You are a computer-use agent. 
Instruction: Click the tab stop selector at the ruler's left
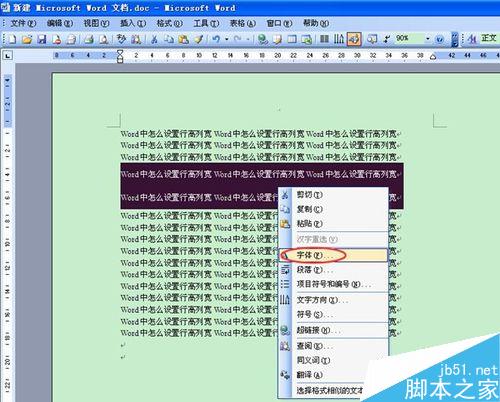[7, 55]
